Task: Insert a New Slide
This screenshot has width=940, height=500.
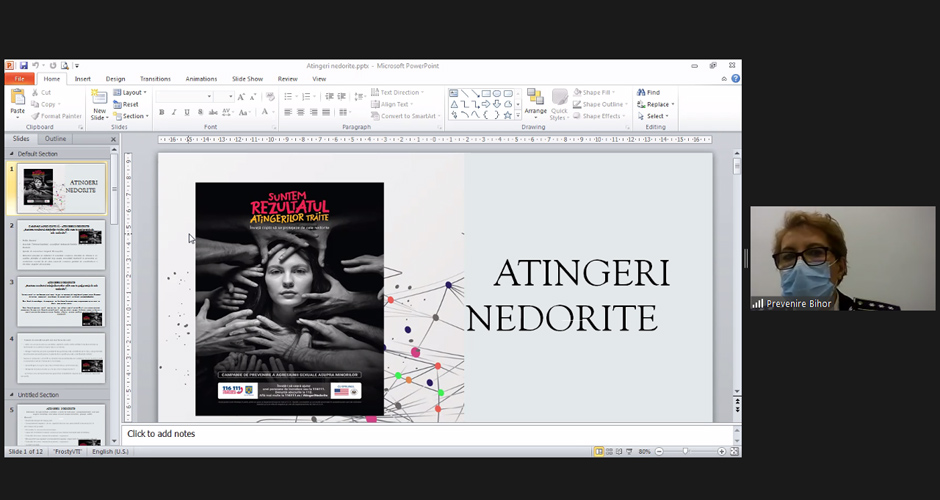Action: tap(99, 104)
